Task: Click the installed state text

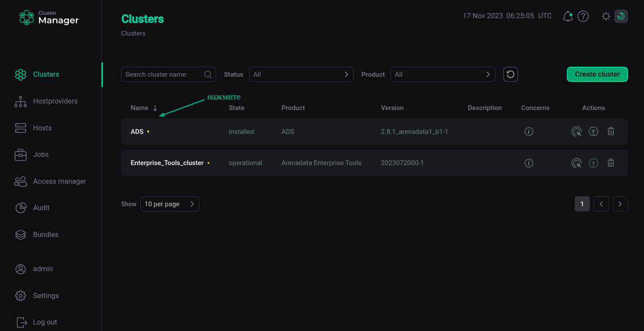Action: (x=241, y=132)
